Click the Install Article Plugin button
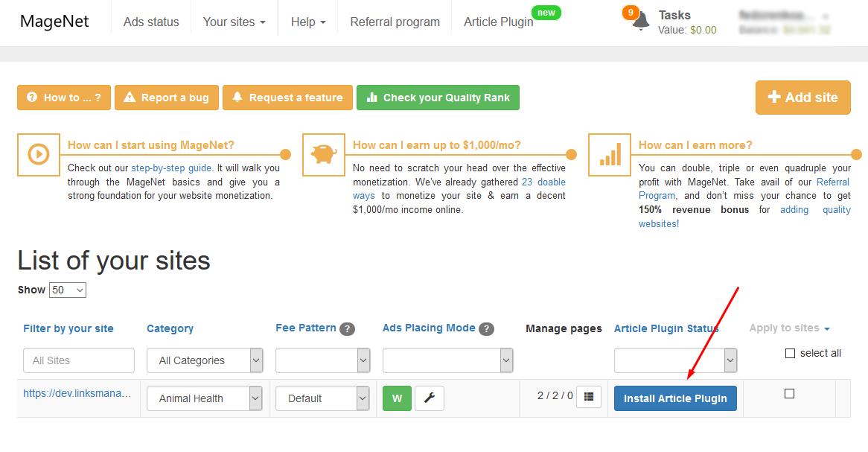The height and width of the screenshot is (452, 868). [675, 398]
